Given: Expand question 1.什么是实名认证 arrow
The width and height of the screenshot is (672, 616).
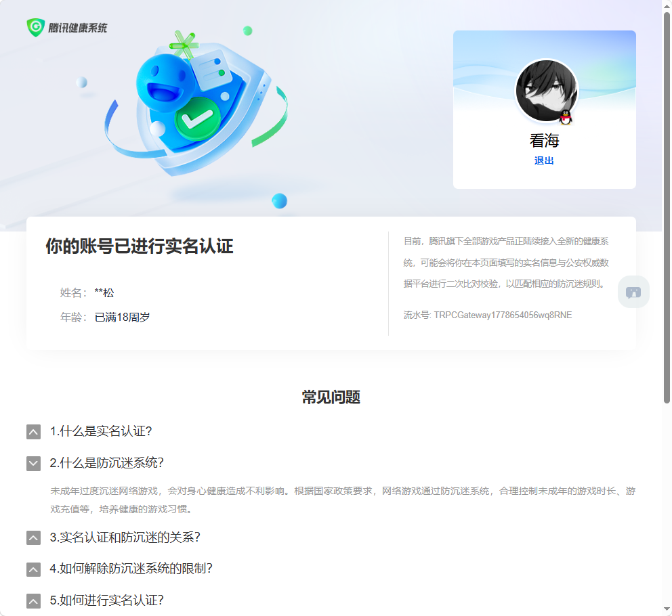Looking at the screenshot, I should pyautogui.click(x=33, y=432).
